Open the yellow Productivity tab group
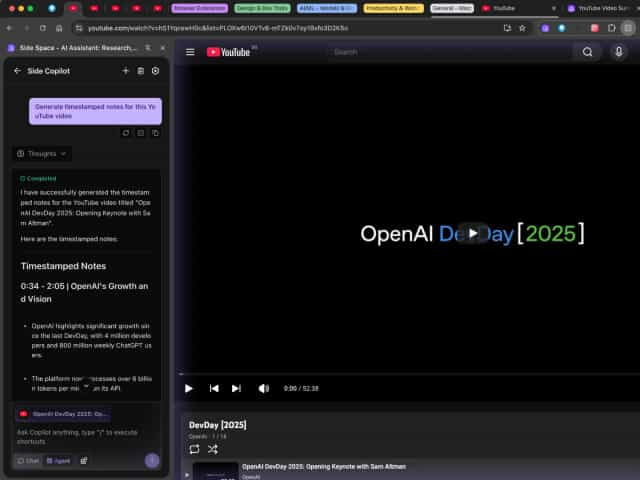 coord(393,8)
